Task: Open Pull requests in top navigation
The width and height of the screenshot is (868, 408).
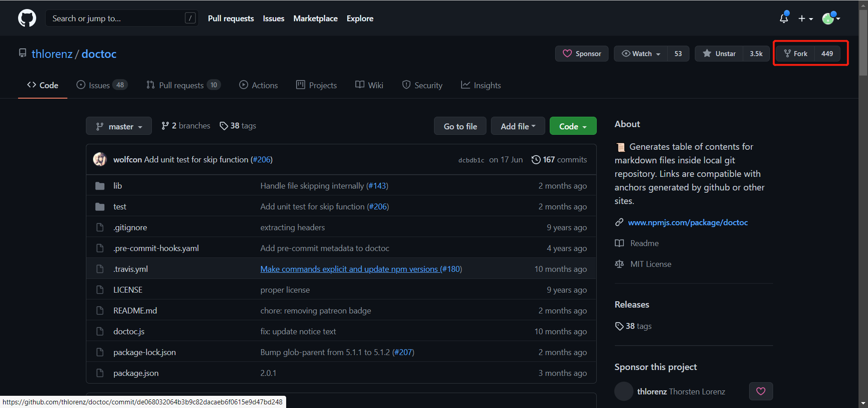Action: click(x=231, y=19)
